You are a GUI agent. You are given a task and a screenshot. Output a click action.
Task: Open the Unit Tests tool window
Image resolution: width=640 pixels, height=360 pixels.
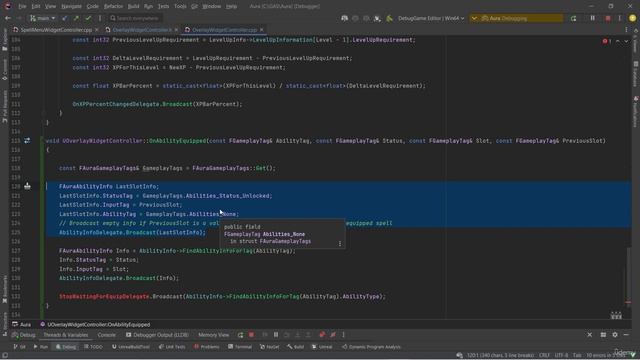tap(171, 347)
